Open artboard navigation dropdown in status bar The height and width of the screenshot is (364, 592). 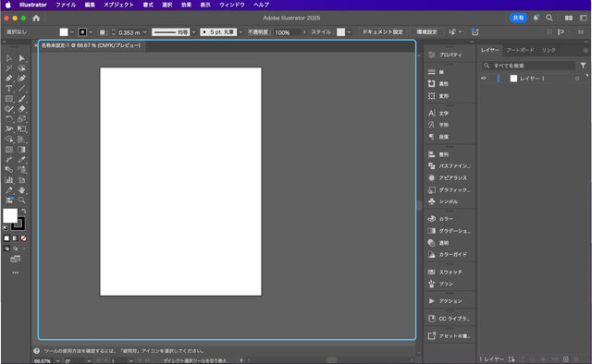(130, 361)
